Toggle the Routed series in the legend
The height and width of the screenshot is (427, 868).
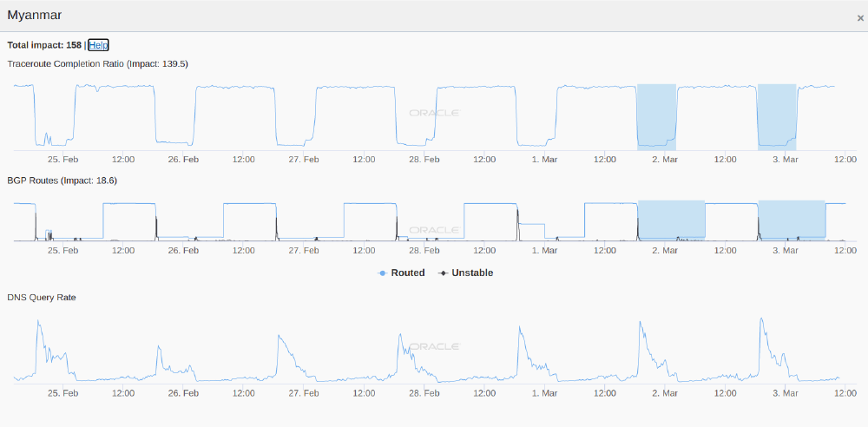401,273
